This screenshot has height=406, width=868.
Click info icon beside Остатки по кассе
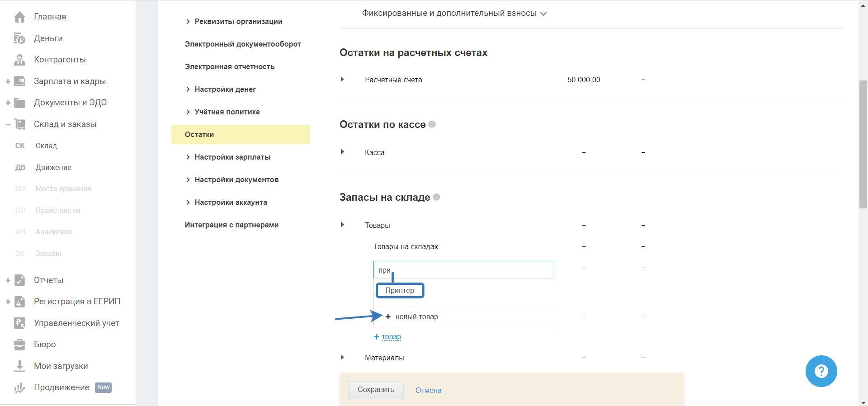click(432, 124)
